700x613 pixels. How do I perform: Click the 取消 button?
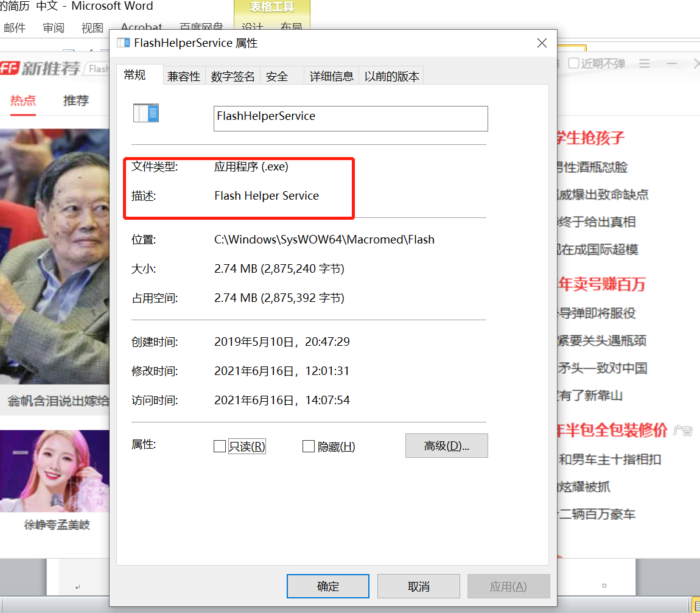coord(418,586)
